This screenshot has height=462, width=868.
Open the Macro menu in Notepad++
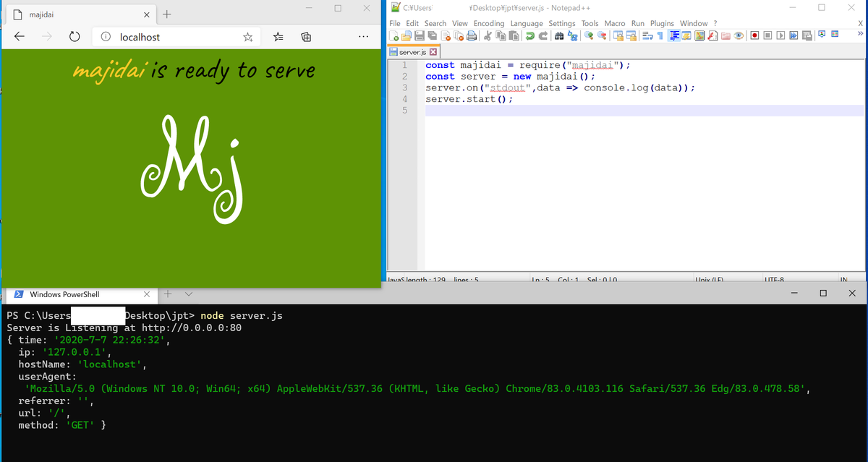coord(615,23)
